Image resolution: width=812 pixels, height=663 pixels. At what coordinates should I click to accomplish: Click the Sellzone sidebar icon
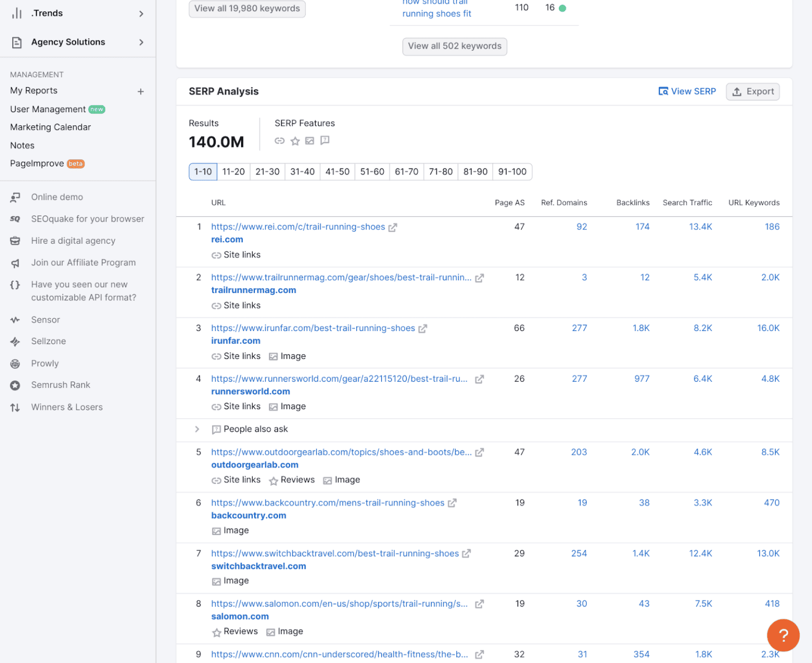coord(15,342)
